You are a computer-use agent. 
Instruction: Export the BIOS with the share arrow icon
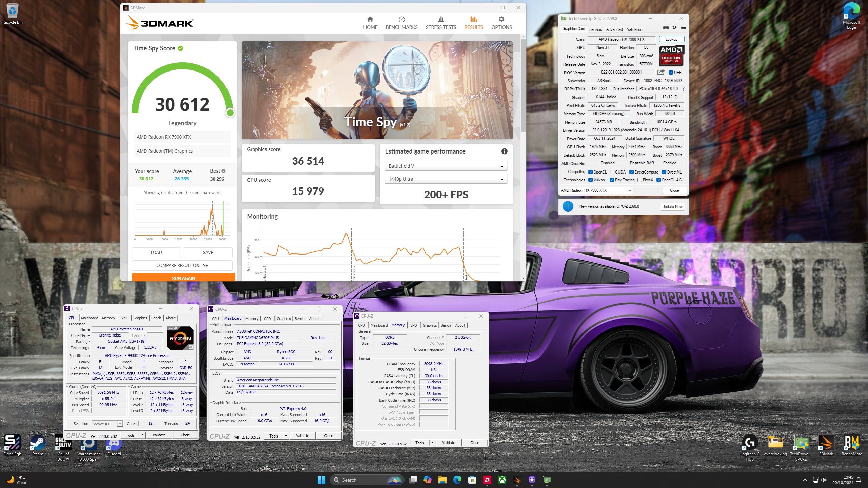click(x=660, y=72)
